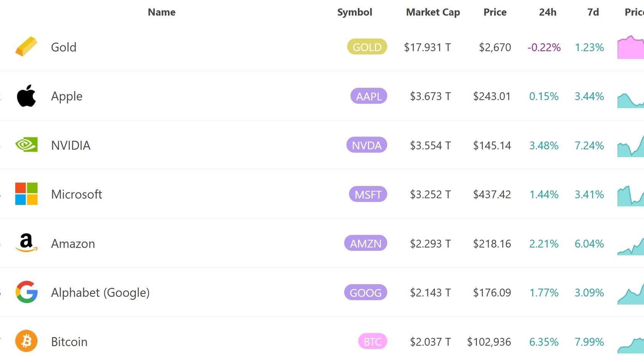The image size is (644, 362).
Task: Click the Amazon logo icon
Action: 26,243
